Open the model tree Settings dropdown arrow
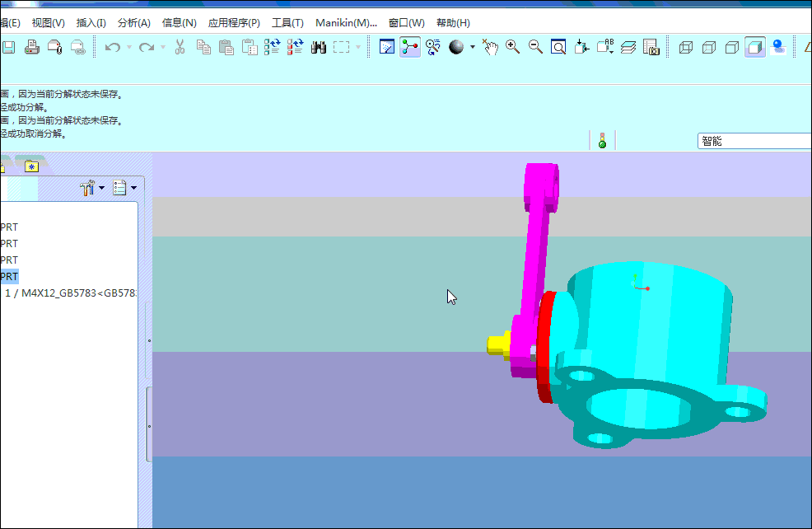 (101, 188)
